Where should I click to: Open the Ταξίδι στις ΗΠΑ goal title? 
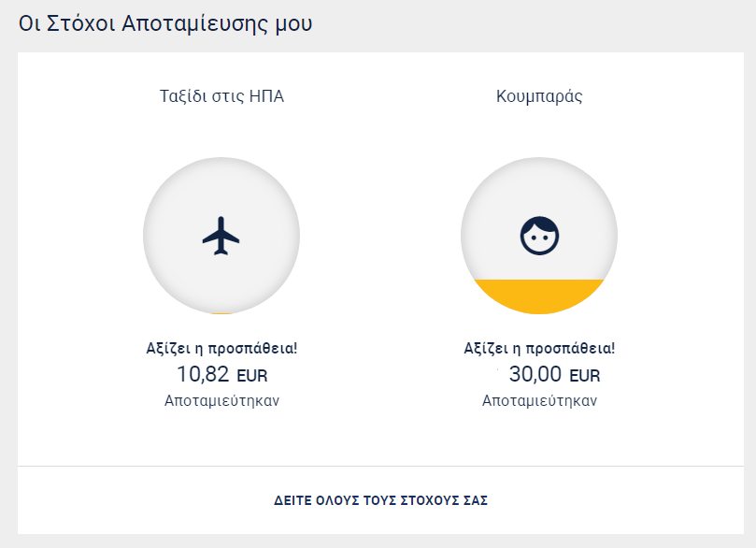[x=221, y=96]
